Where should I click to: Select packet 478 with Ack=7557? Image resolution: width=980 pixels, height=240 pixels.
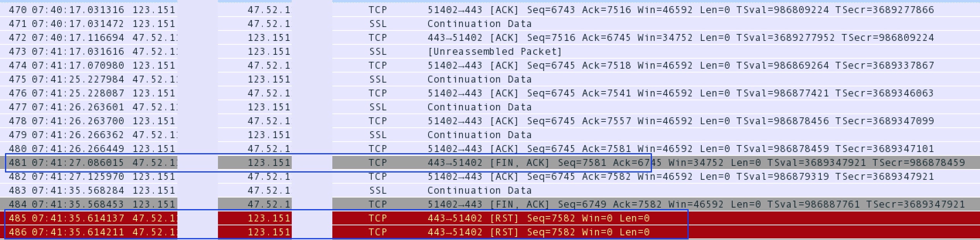[490, 121]
